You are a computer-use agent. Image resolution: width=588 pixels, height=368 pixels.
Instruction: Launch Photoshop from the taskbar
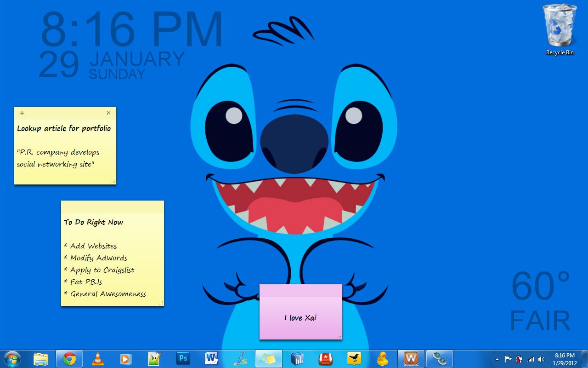[183, 358]
